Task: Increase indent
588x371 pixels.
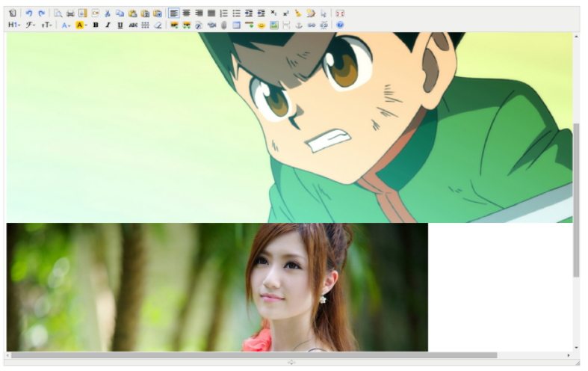Action: pyautogui.click(x=249, y=13)
